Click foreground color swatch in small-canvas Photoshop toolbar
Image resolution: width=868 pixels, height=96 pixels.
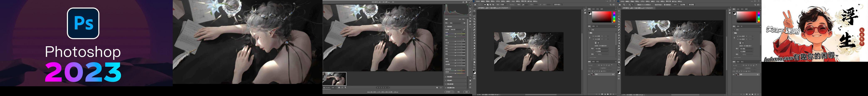tap(474, 72)
